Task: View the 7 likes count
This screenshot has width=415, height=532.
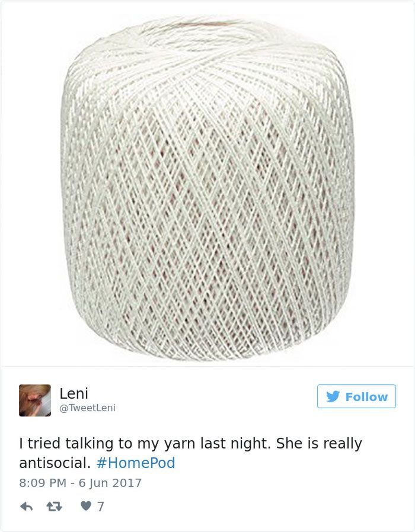Action: [101, 507]
